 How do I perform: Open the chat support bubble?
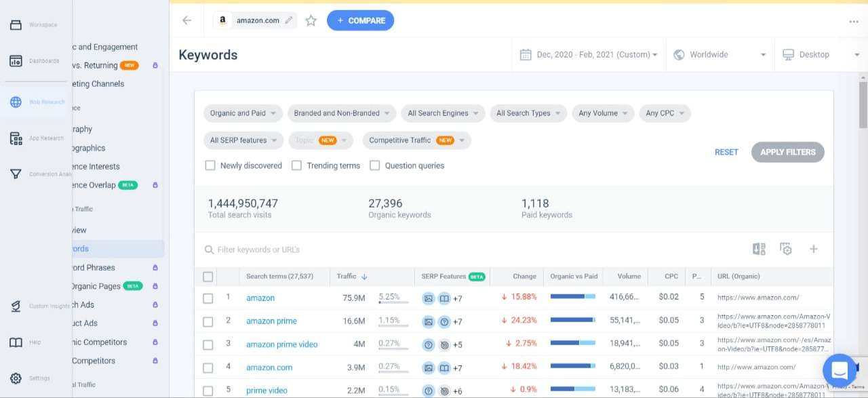coord(840,370)
